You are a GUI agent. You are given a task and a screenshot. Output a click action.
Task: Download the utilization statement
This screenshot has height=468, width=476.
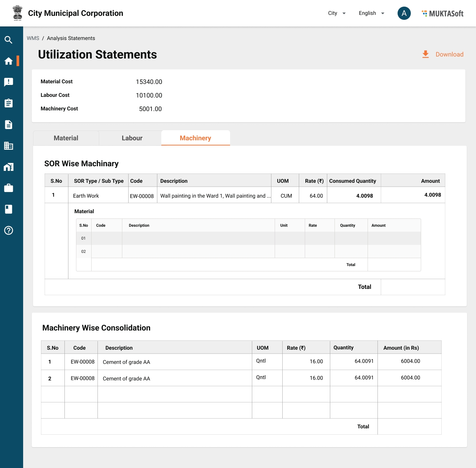(443, 55)
